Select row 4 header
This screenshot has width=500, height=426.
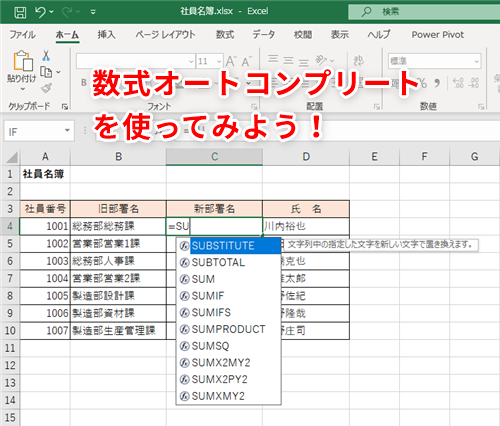(x=10, y=226)
